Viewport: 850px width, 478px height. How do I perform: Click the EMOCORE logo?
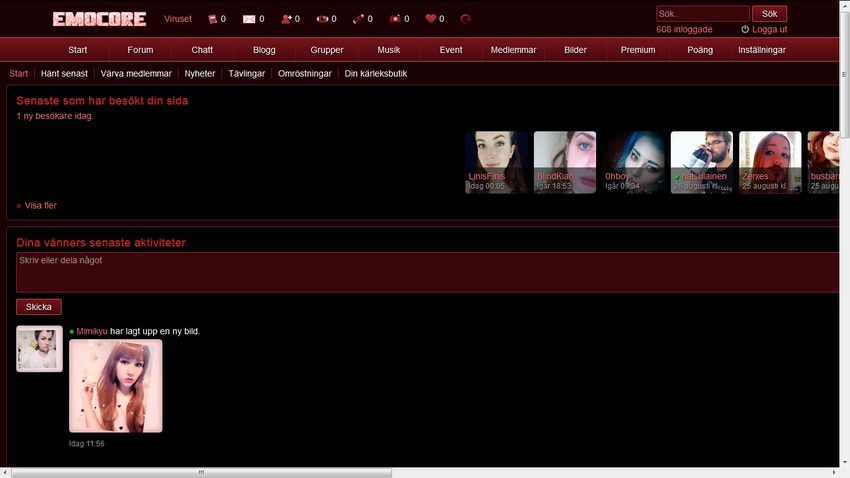coord(99,19)
